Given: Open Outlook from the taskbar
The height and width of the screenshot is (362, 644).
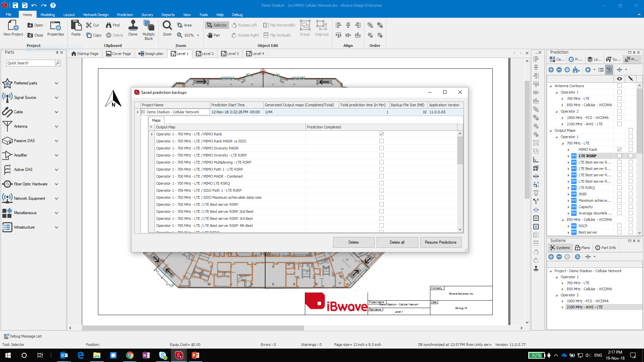Looking at the screenshot, I should [64, 355].
